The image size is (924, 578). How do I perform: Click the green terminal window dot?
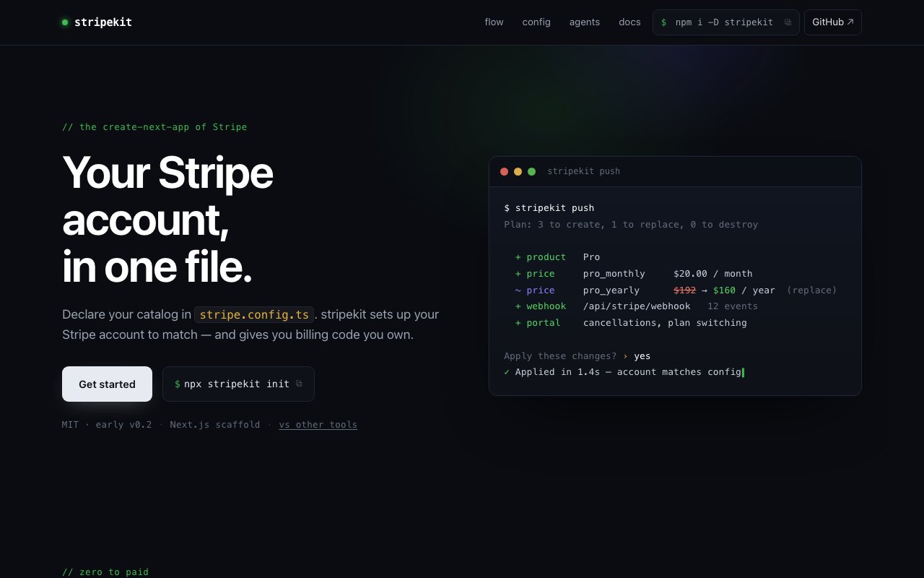point(531,172)
